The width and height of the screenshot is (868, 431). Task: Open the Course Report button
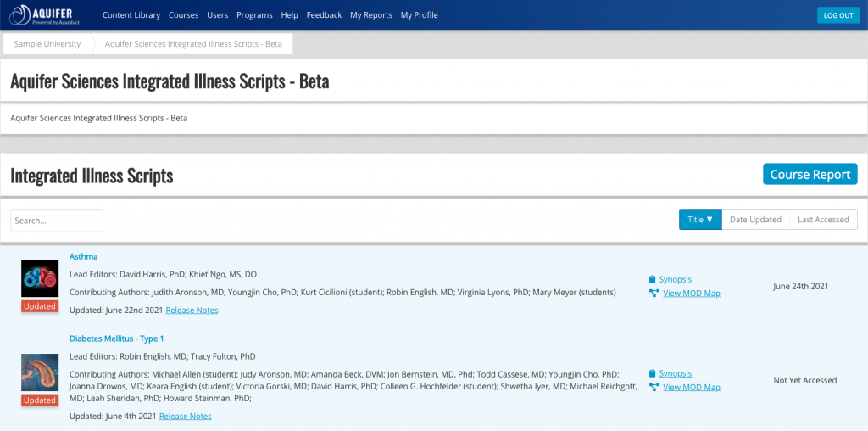tap(810, 174)
